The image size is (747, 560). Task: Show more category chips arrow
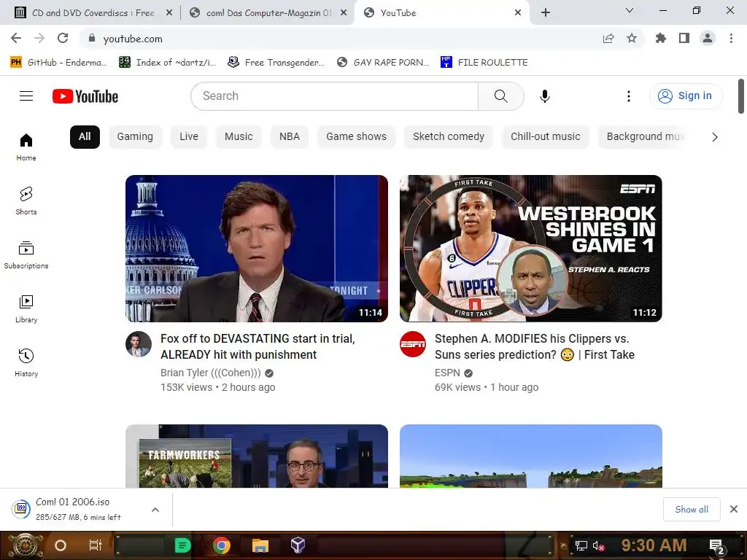715,137
